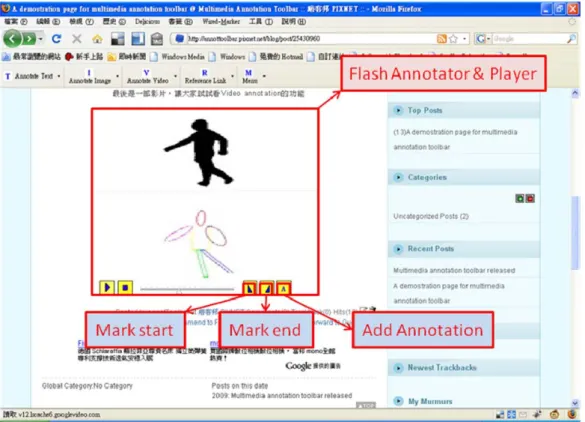585x422 pixels.
Task: Bookmark the page with the star icon
Action: 453,38
